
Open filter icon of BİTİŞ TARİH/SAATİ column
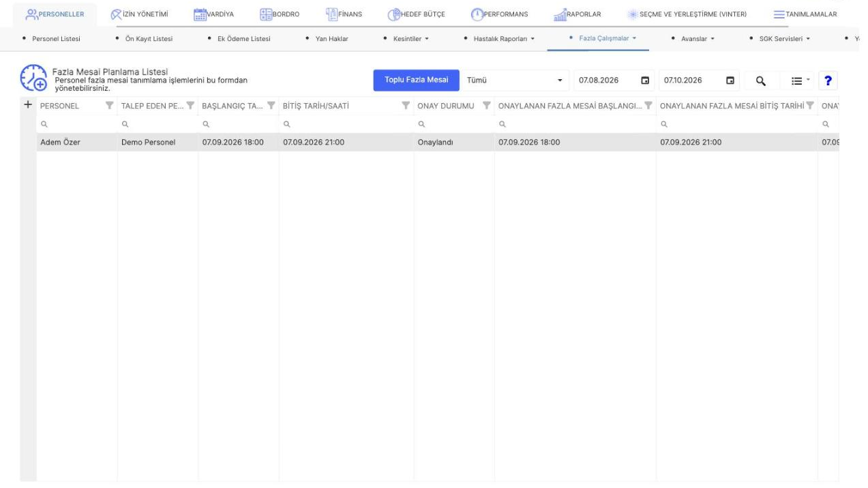coord(406,105)
